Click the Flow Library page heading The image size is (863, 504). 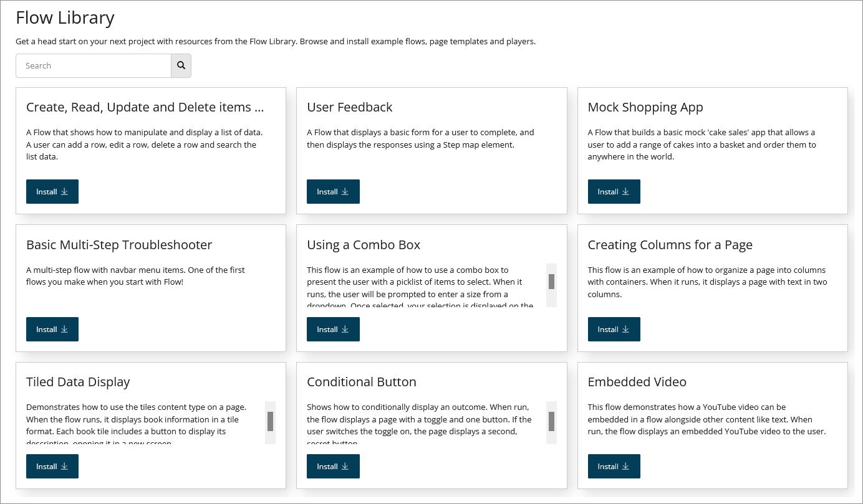pyautogui.click(x=65, y=17)
